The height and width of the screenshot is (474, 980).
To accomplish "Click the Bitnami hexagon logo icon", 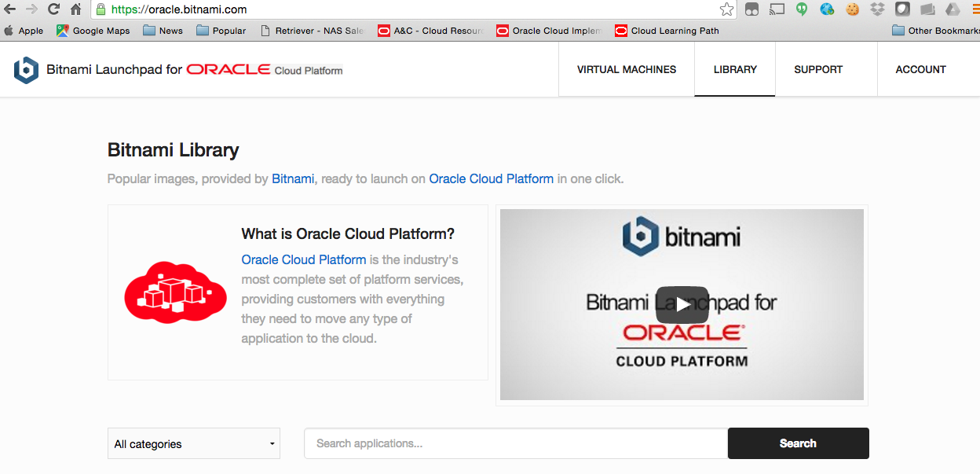I will click(x=26, y=69).
